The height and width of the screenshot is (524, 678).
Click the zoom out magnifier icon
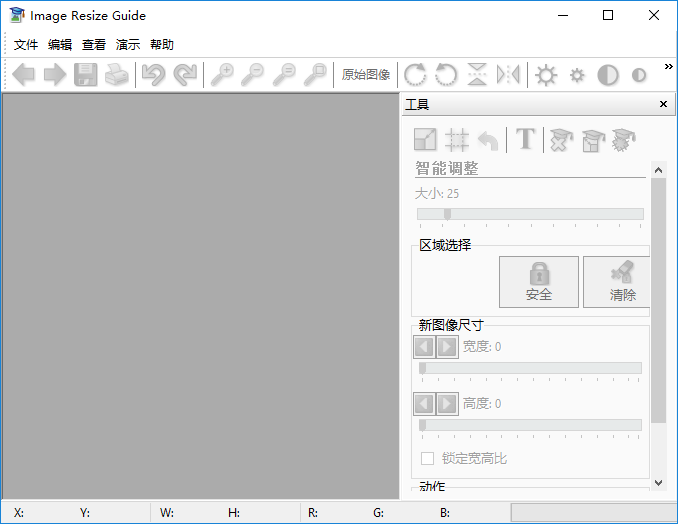pos(253,75)
